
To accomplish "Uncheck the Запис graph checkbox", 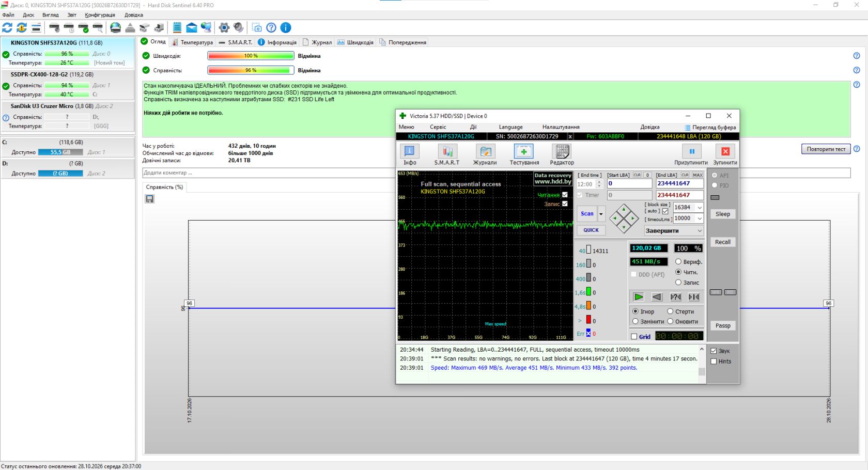I will 565,203.
